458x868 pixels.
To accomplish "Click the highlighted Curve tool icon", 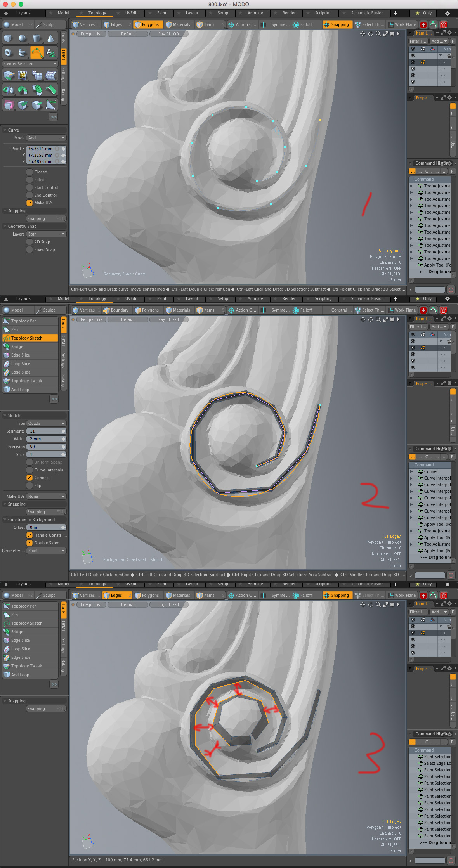I will pos(36,52).
